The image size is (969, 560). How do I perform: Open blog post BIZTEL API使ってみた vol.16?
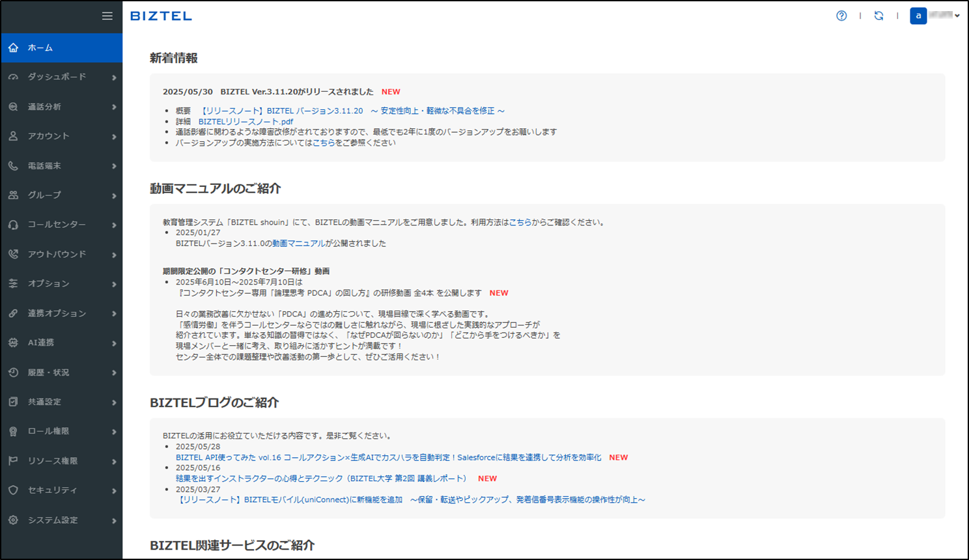pyautogui.click(x=388, y=458)
